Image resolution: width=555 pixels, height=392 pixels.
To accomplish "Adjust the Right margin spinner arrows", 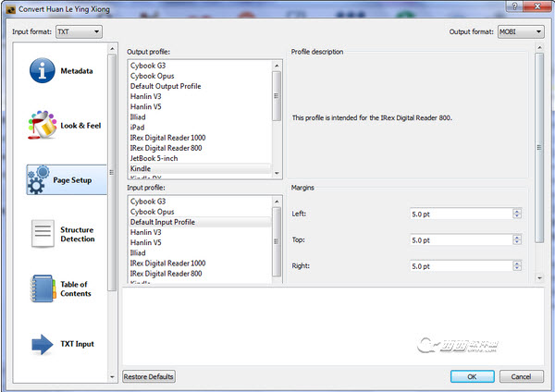I will (517, 266).
